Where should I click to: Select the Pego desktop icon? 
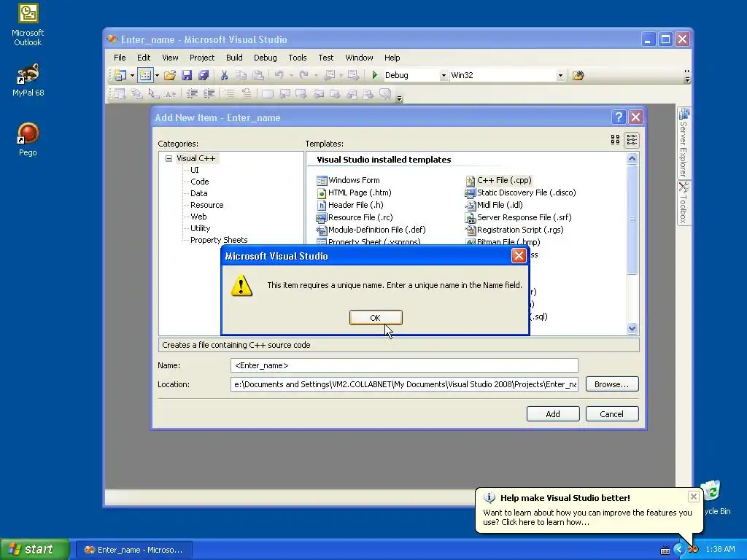[28, 139]
